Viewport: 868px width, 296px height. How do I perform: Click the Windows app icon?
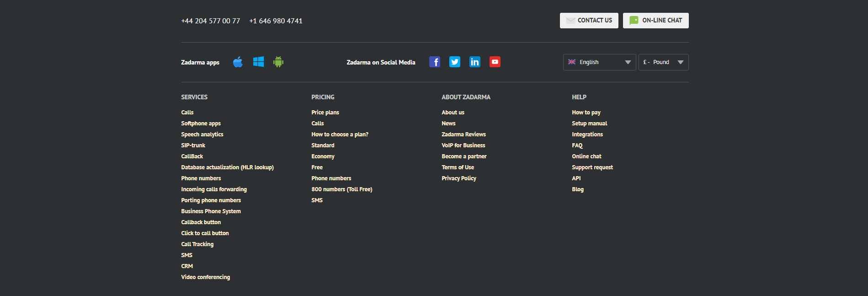click(x=258, y=62)
